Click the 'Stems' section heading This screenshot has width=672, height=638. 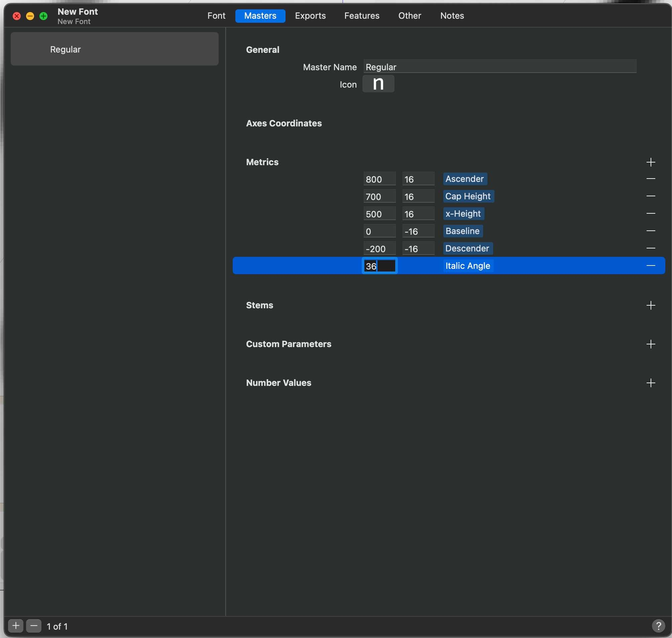pyautogui.click(x=259, y=305)
